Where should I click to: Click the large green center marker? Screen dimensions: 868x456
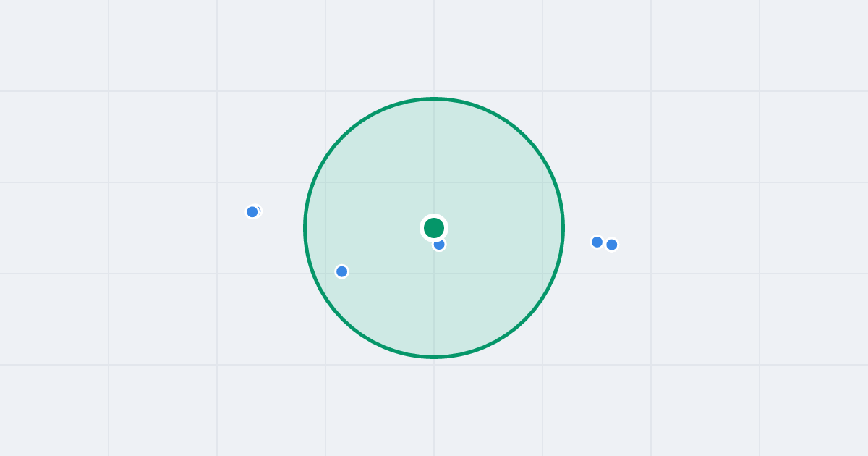coord(434,228)
